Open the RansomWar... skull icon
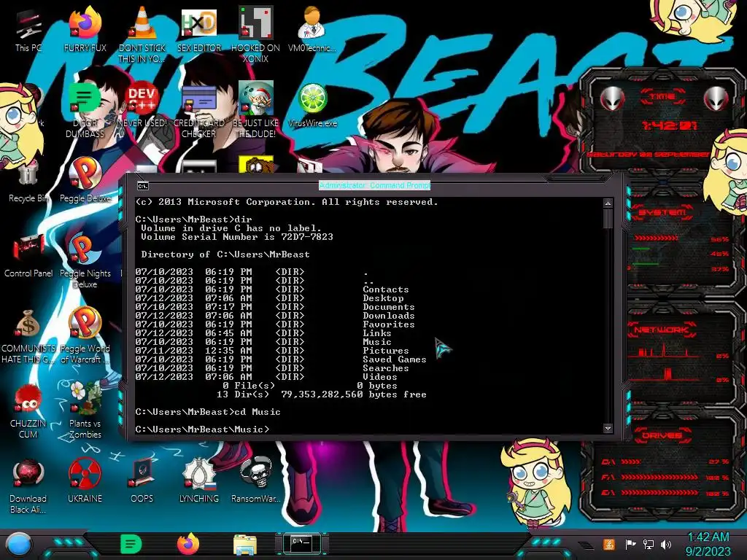 coord(255,481)
